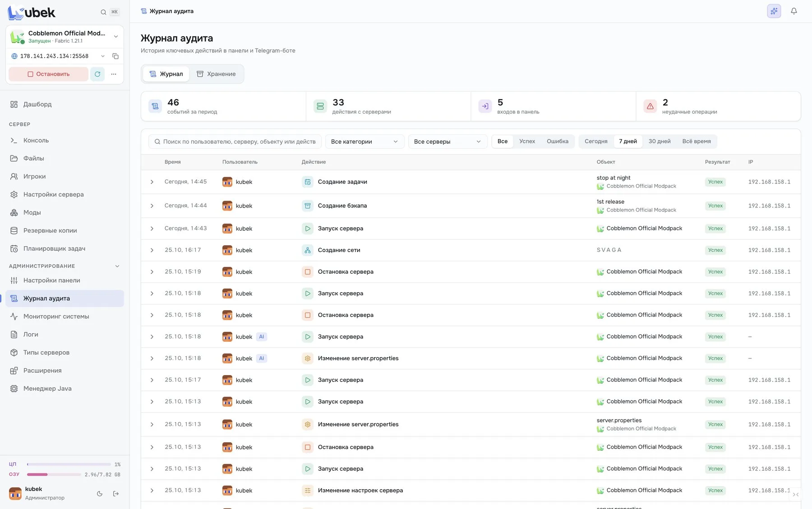Click the server actions stat icon
Viewport: 812px width, 509px height.
(x=320, y=106)
